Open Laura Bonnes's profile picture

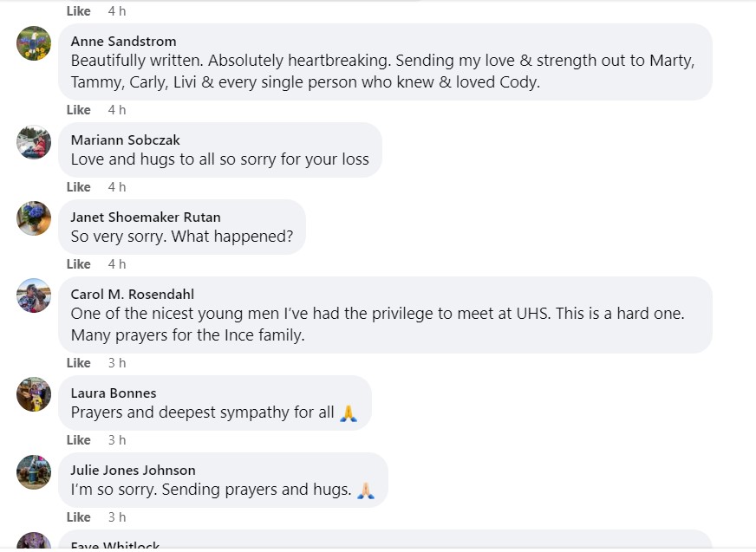coord(34,394)
